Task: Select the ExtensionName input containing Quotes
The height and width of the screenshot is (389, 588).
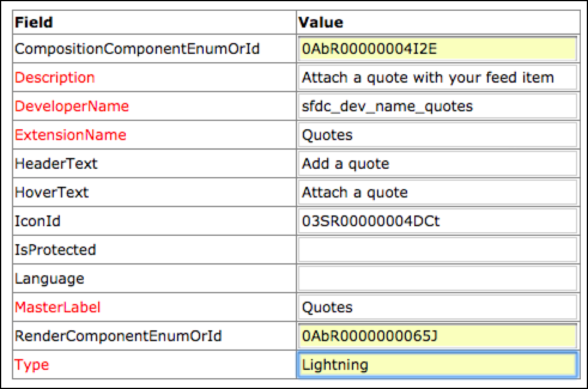Action: [x=437, y=135]
